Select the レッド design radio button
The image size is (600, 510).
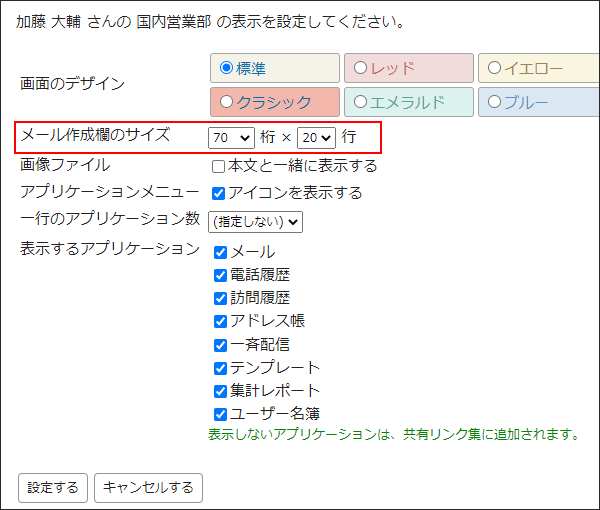click(360, 68)
